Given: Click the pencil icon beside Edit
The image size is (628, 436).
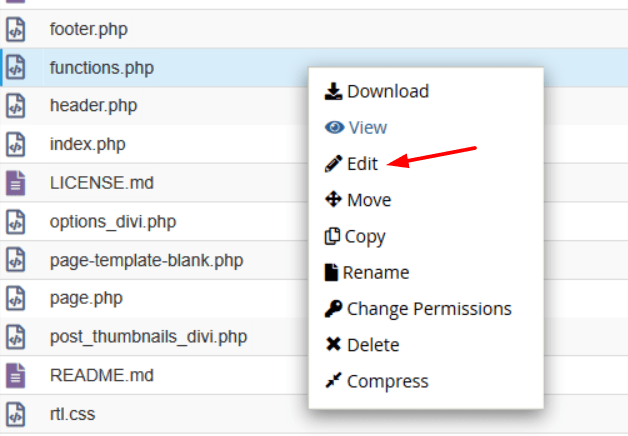Looking at the screenshot, I should 333,164.
